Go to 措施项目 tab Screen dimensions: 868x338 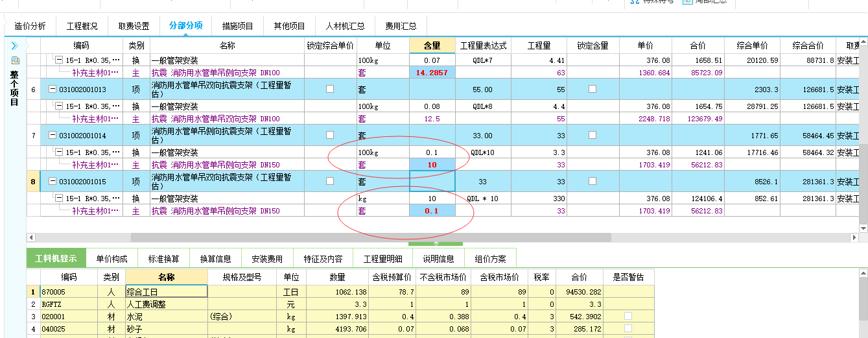pos(237,27)
